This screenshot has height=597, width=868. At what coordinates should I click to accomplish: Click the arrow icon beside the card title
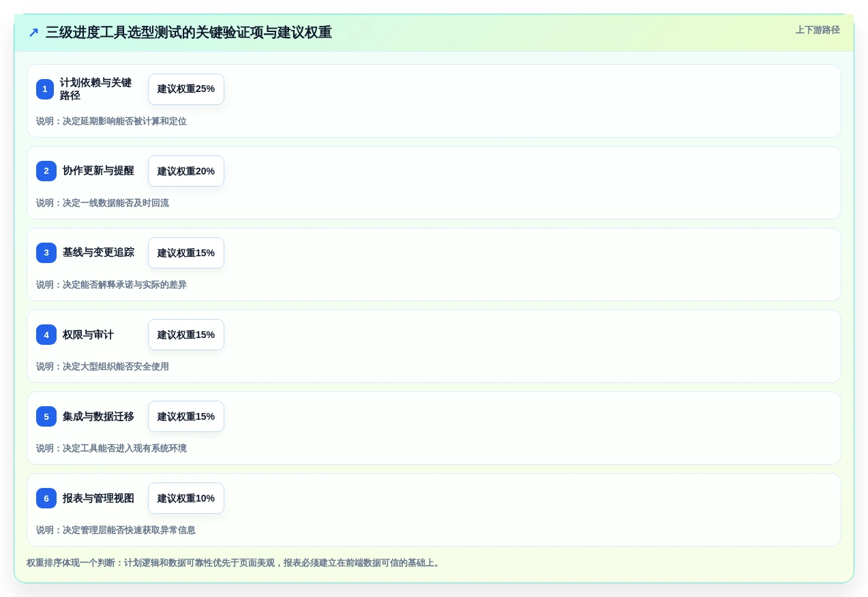click(x=33, y=33)
